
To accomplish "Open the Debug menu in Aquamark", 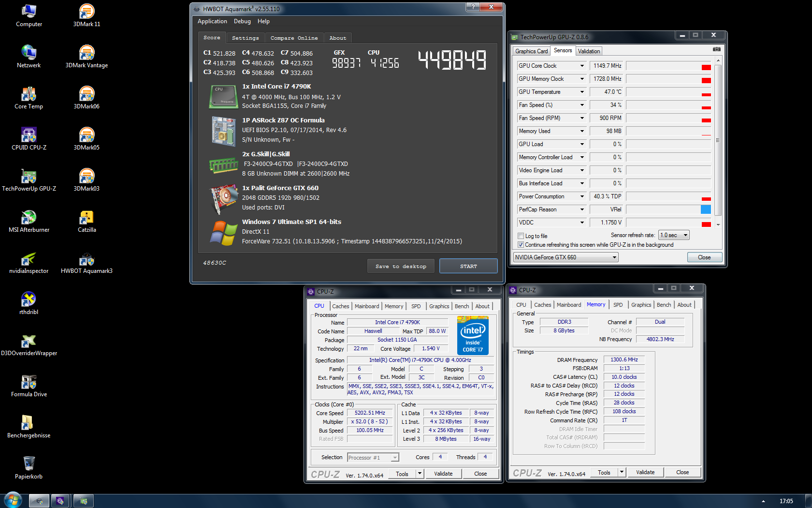I will [242, 21].
